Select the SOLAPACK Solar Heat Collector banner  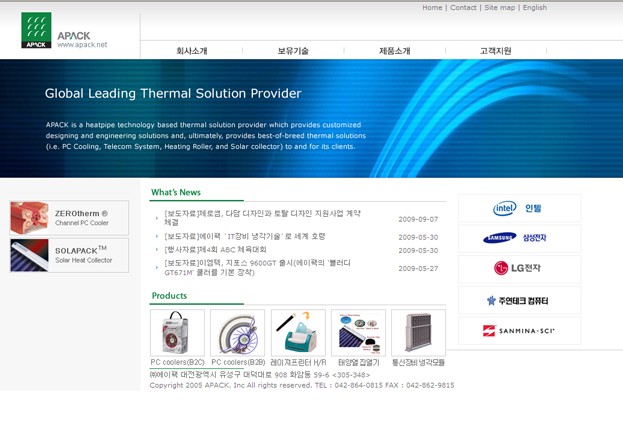[70, 255]
